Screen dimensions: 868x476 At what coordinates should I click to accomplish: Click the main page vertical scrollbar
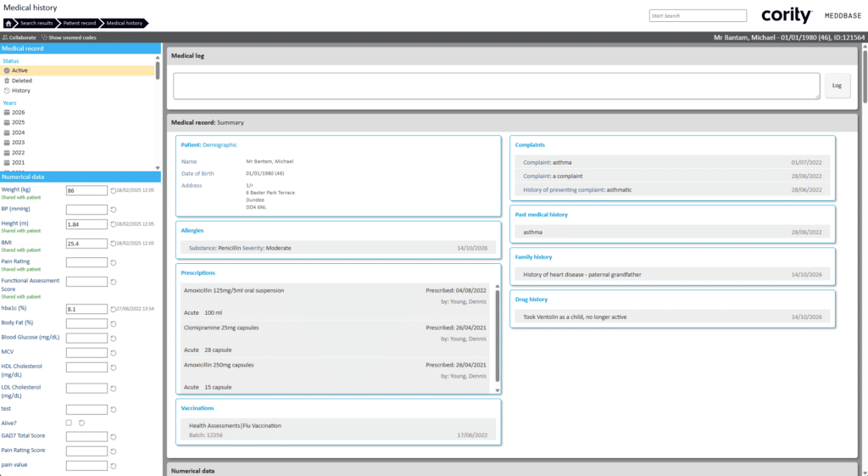[865, 76]
